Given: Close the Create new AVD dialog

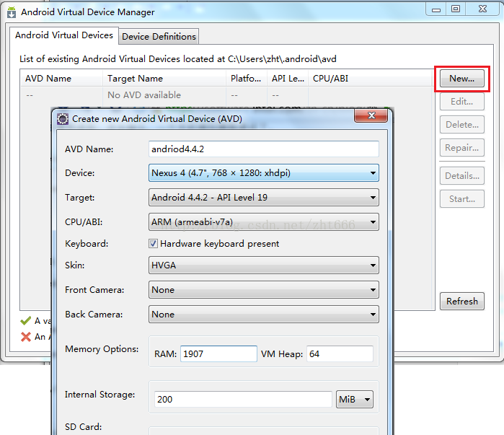Looking at the screenshot, I should click(371, 115).
